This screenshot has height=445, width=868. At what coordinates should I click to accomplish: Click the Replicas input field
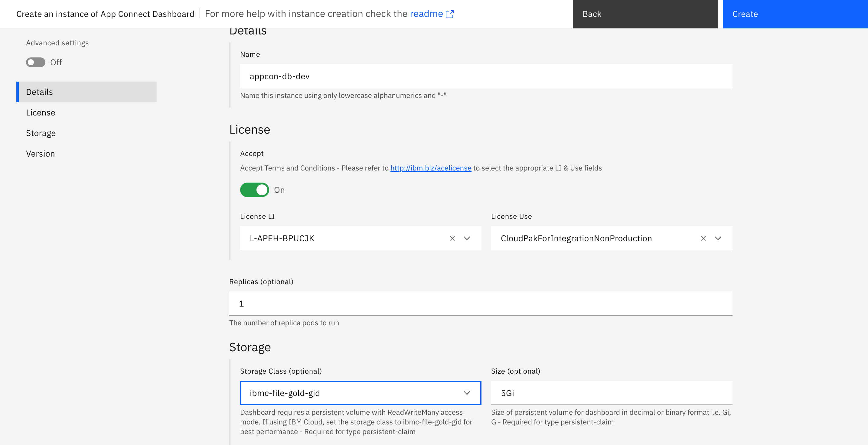480,303
